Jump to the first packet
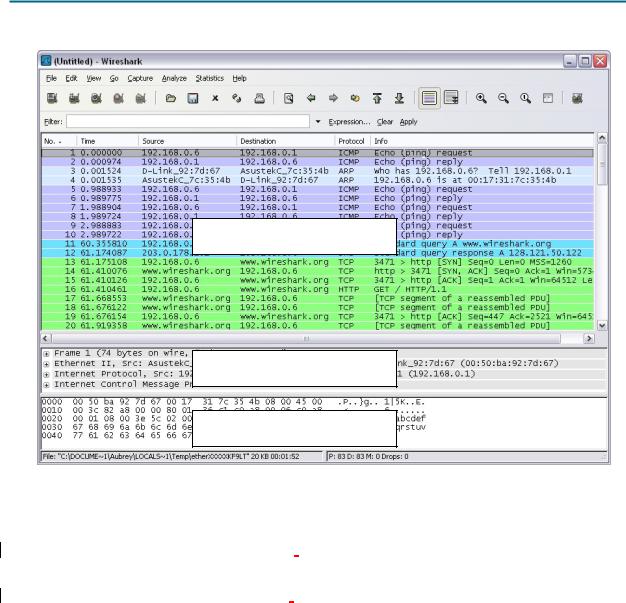The image size is (626, 603). [377, 98]
